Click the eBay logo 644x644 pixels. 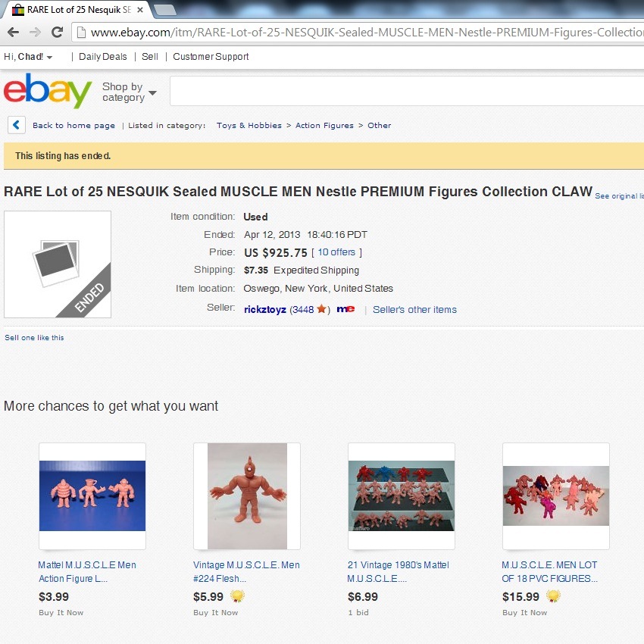47,91
